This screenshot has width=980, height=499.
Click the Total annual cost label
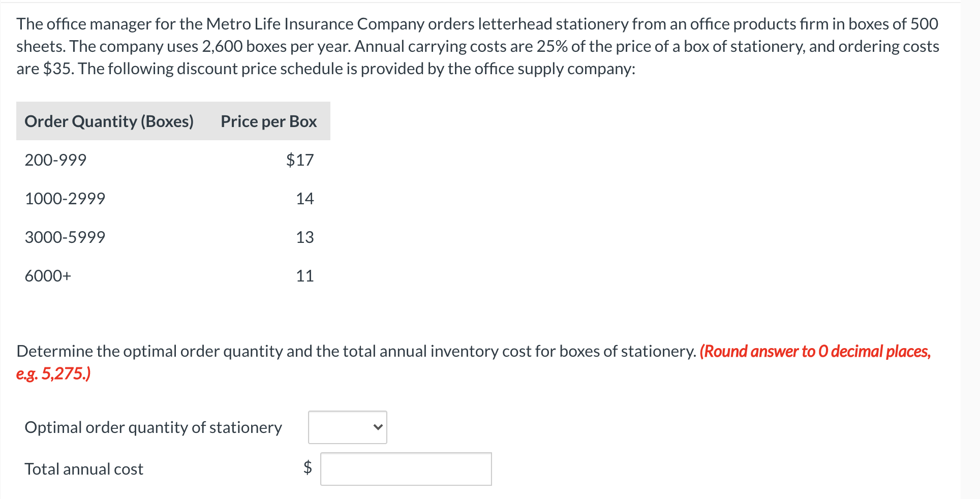pos(83,469)
